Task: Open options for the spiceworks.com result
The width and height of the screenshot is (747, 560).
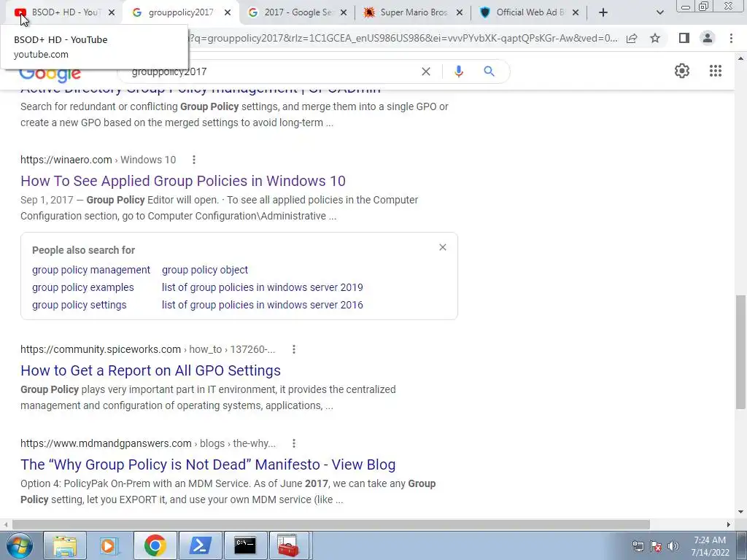Action: (x=294, y=349)
